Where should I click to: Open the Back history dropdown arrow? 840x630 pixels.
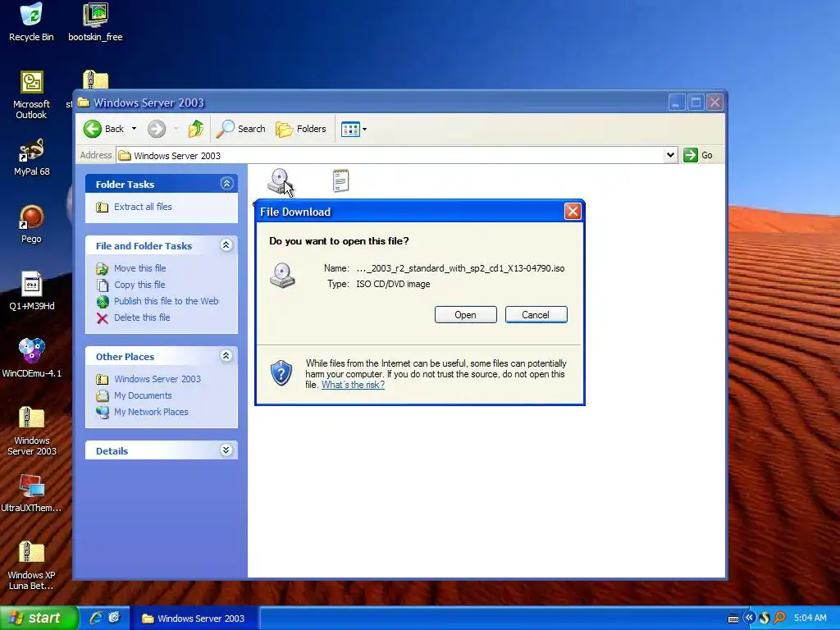pyautogui.click(x=134, y=129)
